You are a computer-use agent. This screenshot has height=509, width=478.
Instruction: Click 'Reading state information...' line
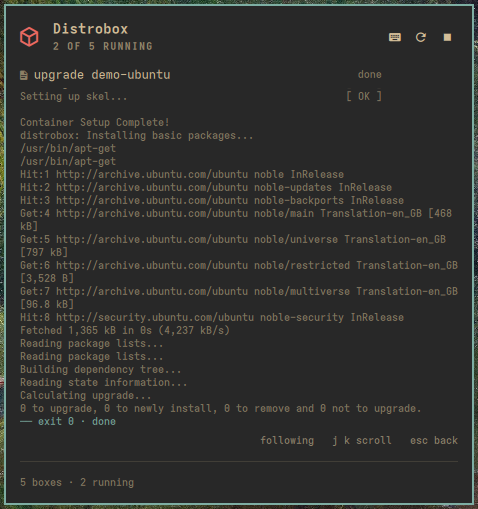coord(104,382)
